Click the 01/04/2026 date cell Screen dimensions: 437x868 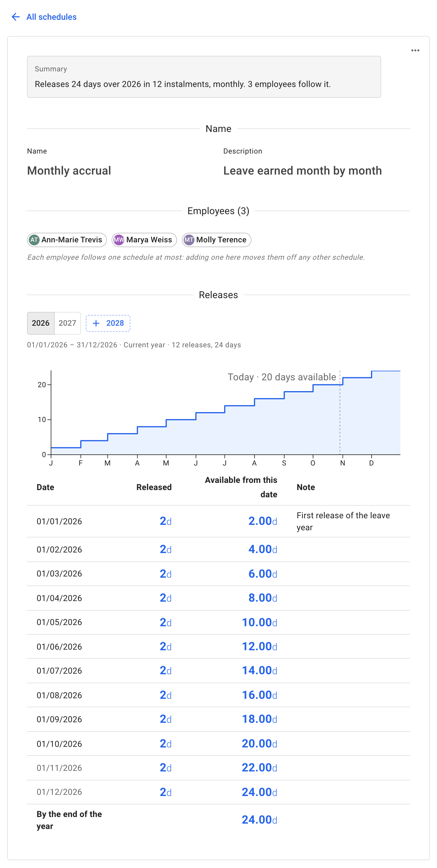(x=59, y=598)
